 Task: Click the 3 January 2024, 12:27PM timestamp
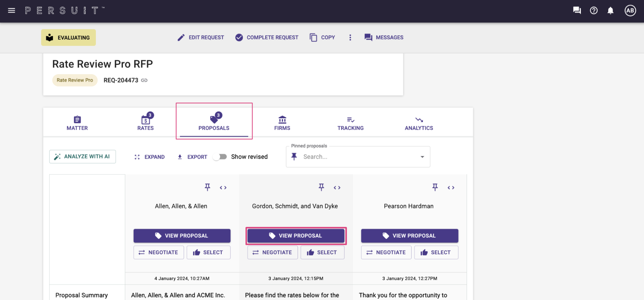click(x=410, y=279)
